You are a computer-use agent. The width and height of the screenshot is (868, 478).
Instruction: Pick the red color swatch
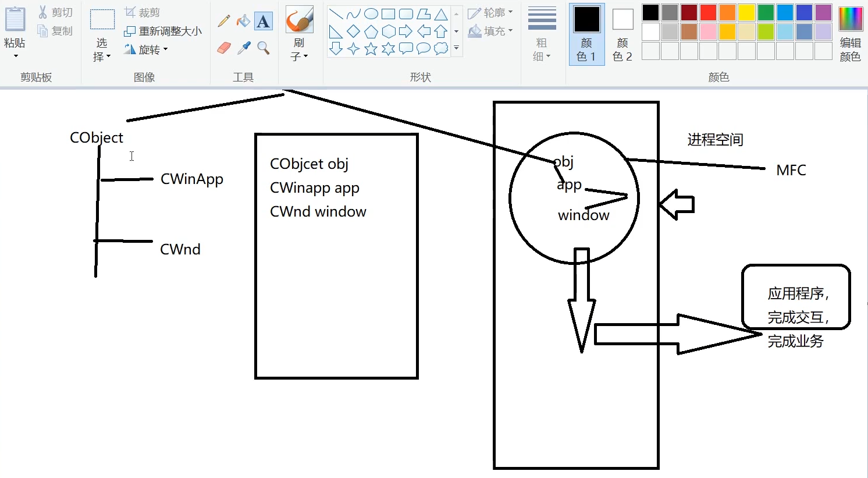[708, 12]
